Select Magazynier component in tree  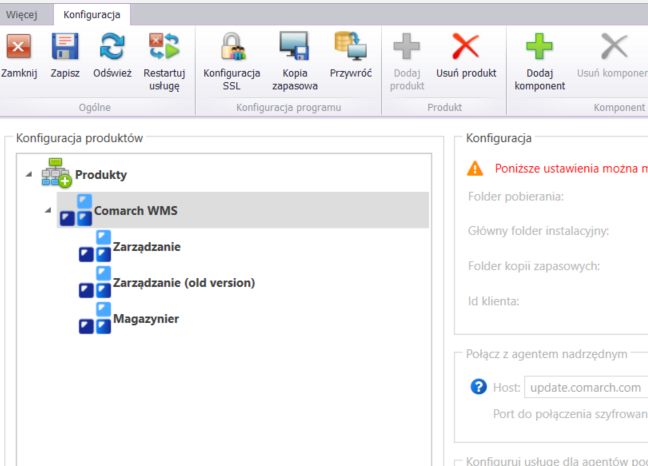[x=146, y=319]
